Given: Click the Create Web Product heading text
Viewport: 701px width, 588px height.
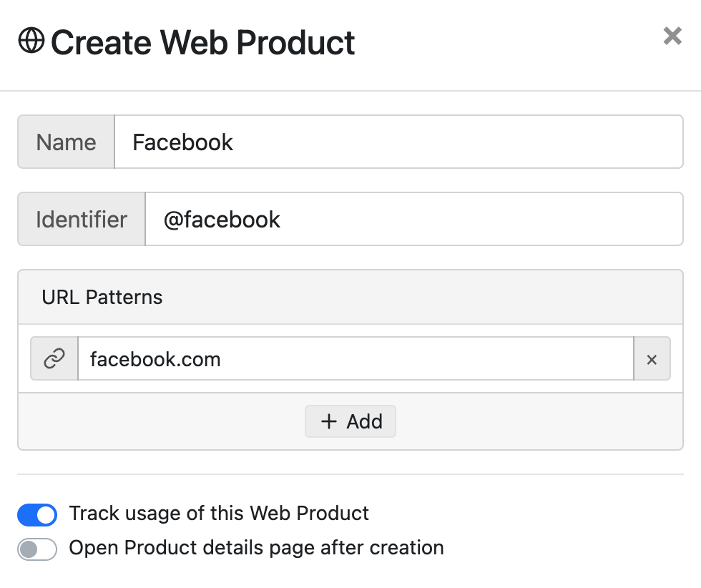Looking at the screenshot, I should [203, 42].
